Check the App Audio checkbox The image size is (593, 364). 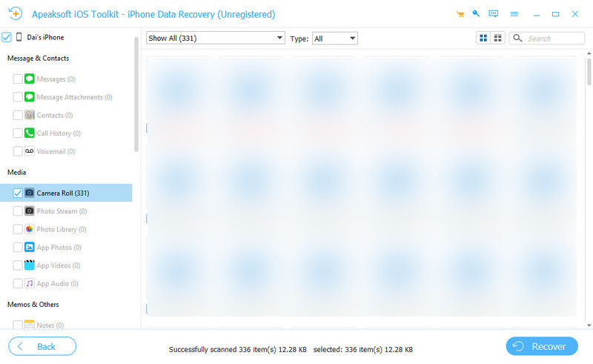tap(17, 283)
